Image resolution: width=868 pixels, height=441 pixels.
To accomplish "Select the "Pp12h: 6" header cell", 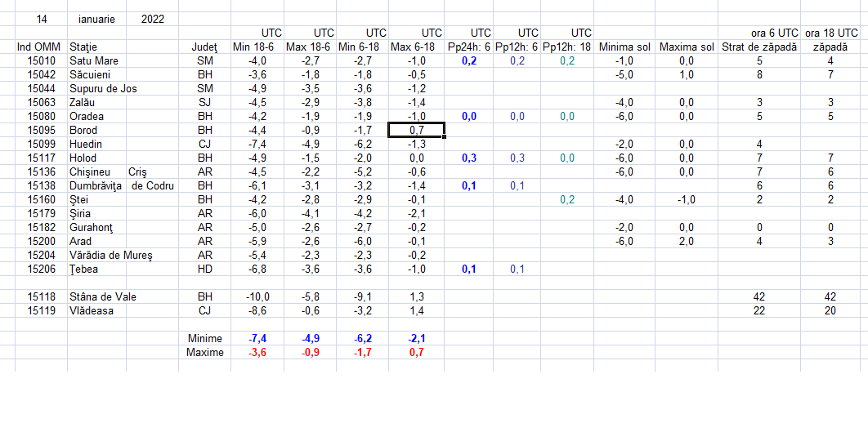I will pos(517,47).
